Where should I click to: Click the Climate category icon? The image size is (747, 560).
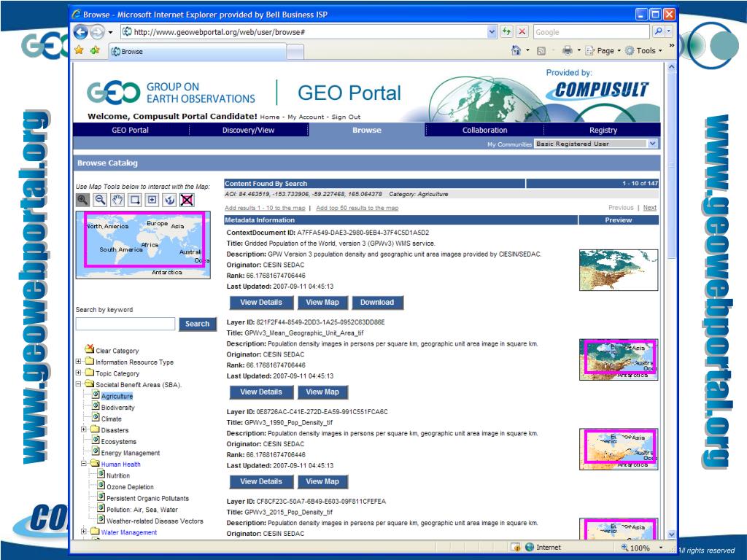[96, 418]
